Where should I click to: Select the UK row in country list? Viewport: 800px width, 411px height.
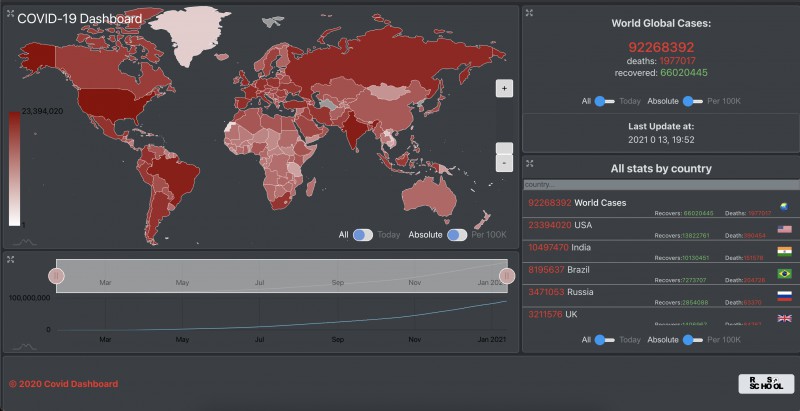661,316
